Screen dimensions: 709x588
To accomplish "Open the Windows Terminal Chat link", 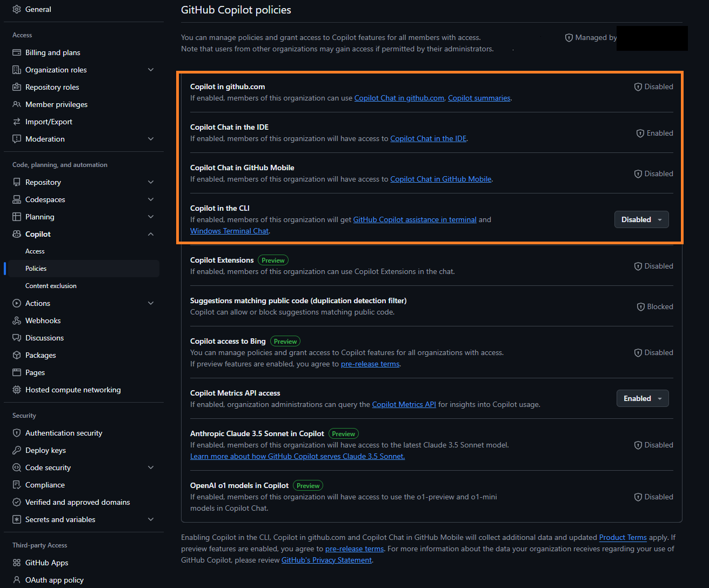I will coord(230,231).
